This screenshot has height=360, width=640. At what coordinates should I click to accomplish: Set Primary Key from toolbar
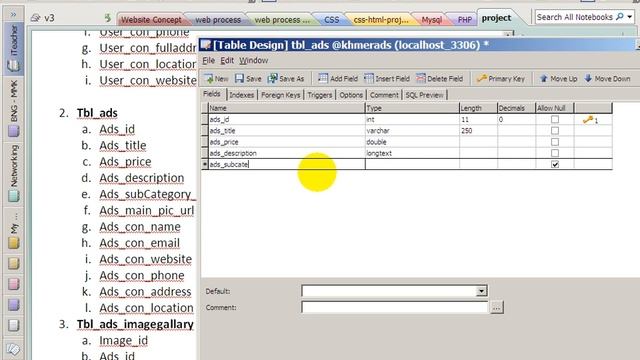coord(501,78)
